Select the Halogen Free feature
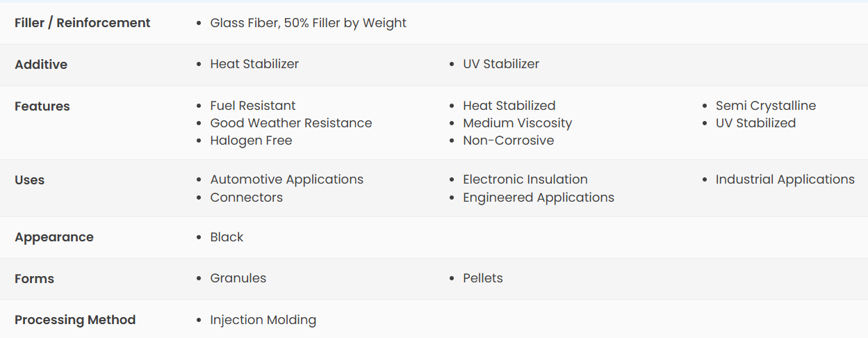Screen dimensions: 868x338 coord(251,140)
